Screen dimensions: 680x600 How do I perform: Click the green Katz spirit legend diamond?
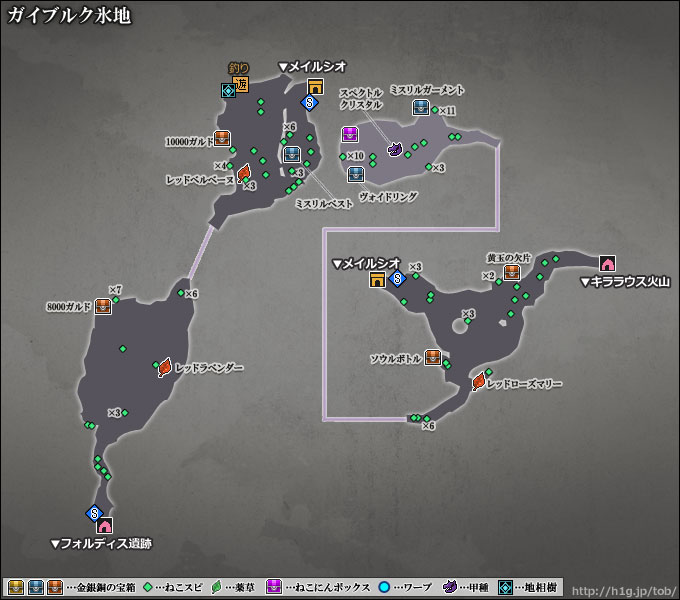coord(148,587)
